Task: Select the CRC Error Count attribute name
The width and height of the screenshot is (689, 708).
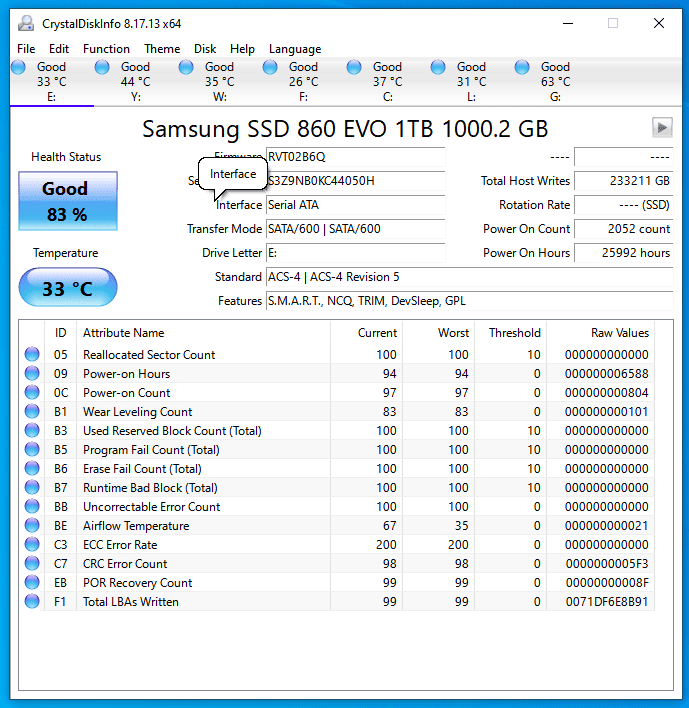Action: 125,564
